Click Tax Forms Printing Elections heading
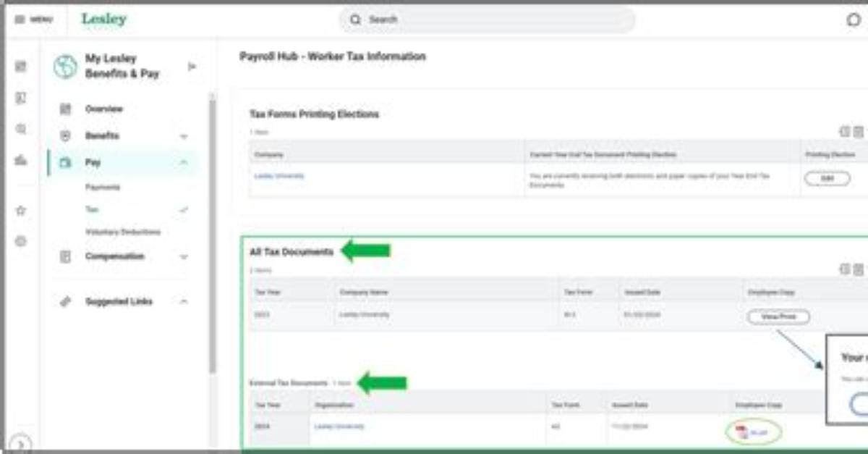This screenshot has width=868, height=454. 314,114
